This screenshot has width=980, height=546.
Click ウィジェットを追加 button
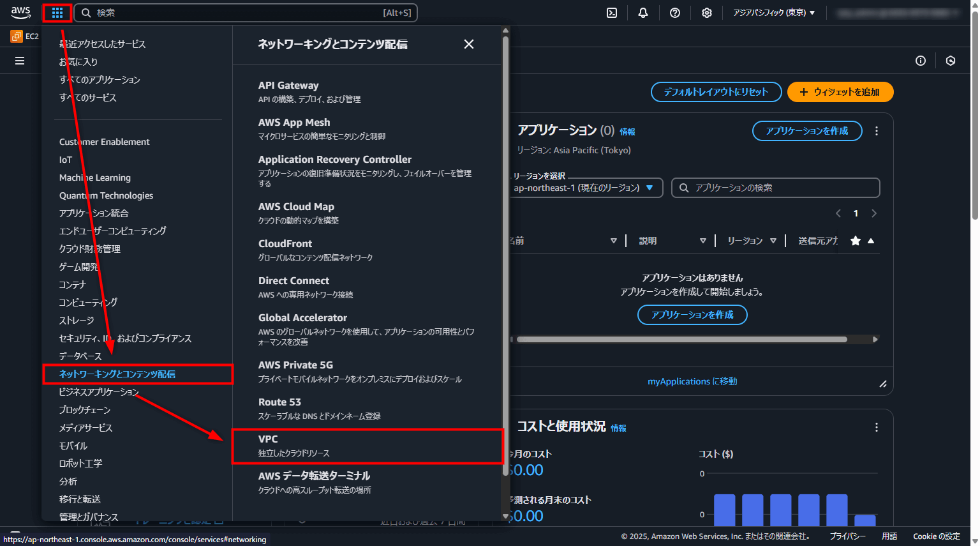840,92
